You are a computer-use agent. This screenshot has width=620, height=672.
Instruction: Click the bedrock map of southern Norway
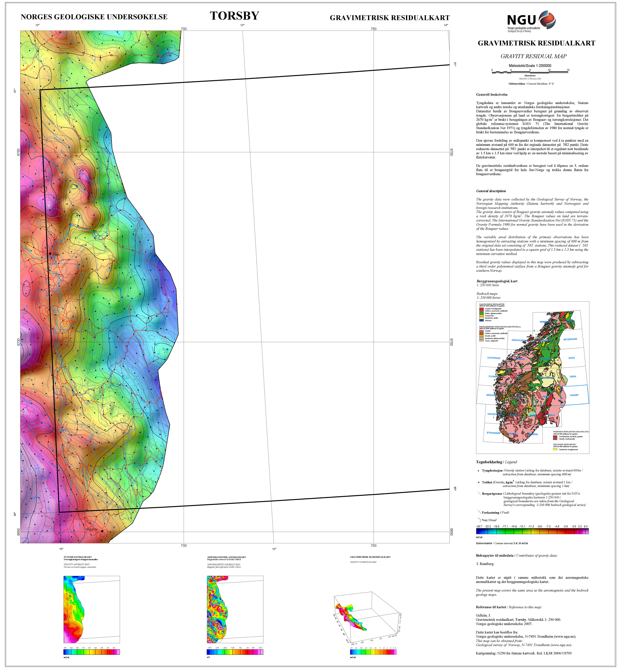533,378
